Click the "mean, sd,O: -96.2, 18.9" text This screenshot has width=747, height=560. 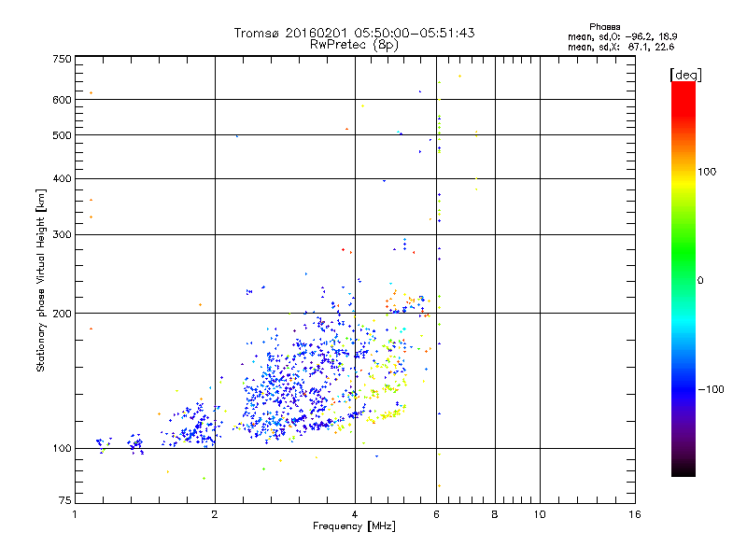(622, 36)
